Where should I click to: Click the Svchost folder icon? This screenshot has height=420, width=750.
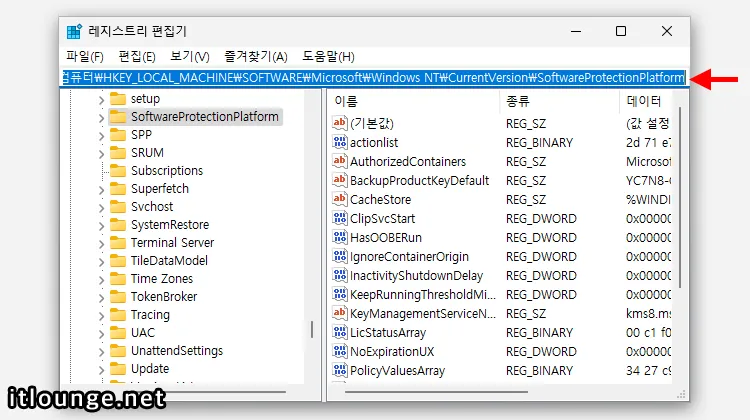[x=118, y=207]
